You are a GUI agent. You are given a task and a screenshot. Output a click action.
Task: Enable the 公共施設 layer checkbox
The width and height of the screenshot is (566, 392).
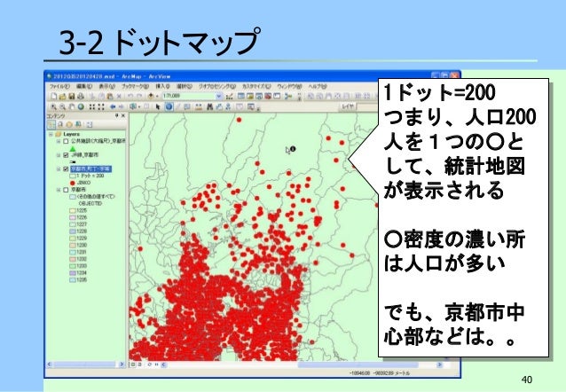[66, 141]
